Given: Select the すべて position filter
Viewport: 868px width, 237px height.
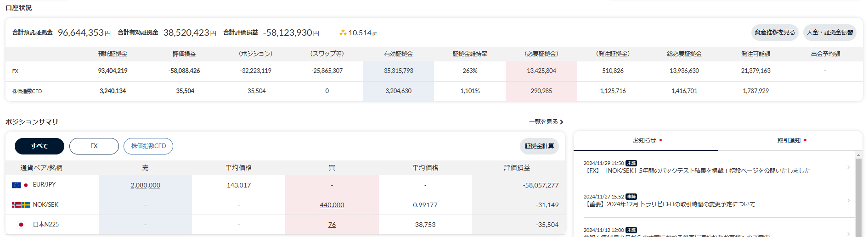Looking at the screenshot, I should [39, 146].
